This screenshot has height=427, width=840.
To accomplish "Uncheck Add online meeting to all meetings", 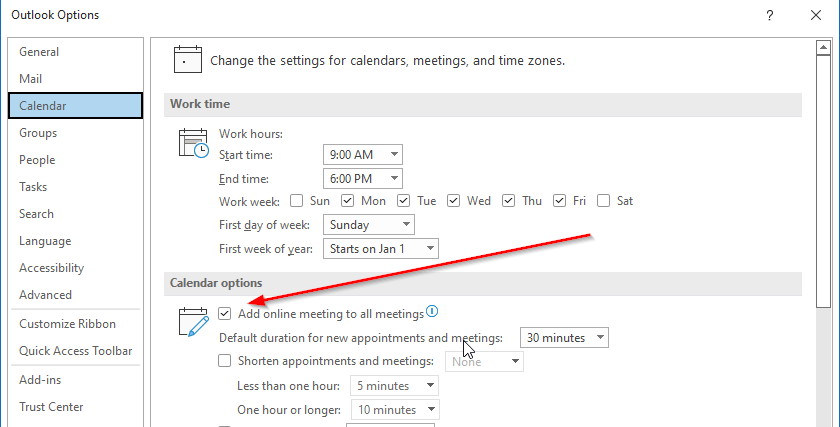I will point(224,313).
